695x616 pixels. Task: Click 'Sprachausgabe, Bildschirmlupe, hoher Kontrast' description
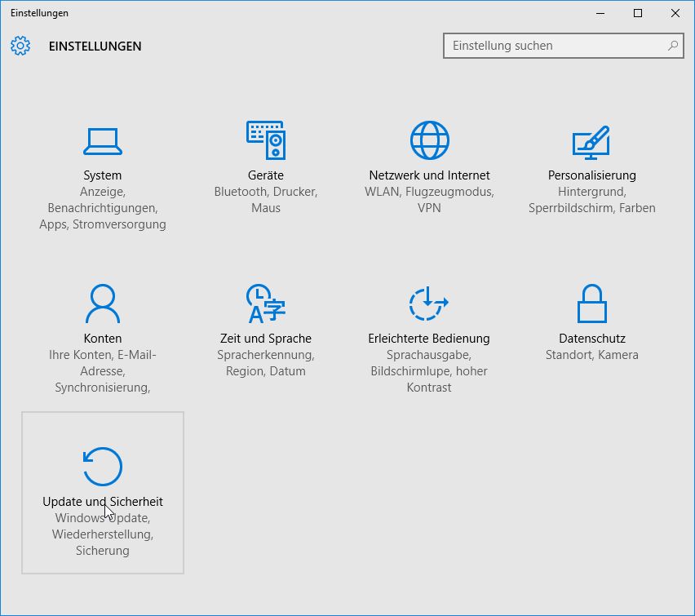click(429, 371)
